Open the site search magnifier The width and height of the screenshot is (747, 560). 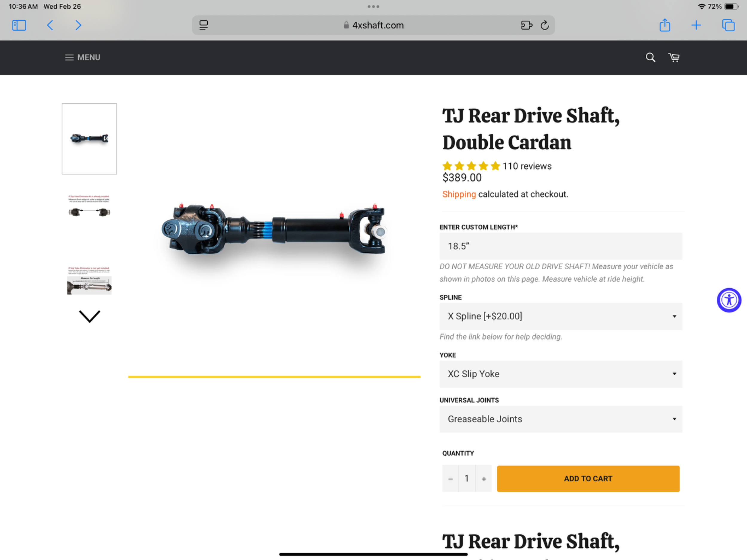coord(650,57)
